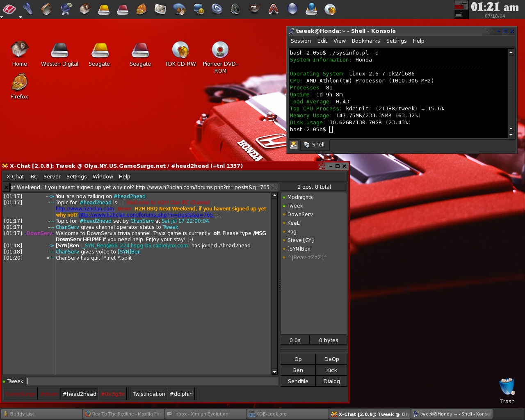Open the h2hclan.com link in chat

(x=85, y=209)
